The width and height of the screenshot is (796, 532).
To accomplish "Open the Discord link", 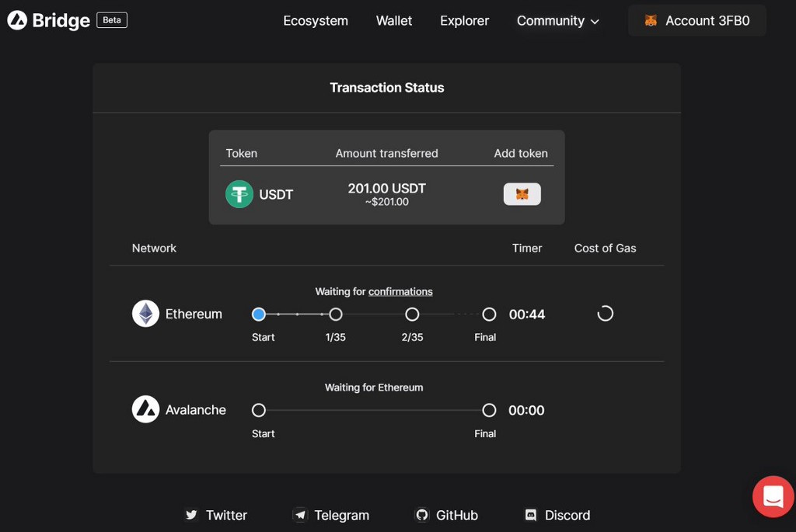I will [557, 515].
